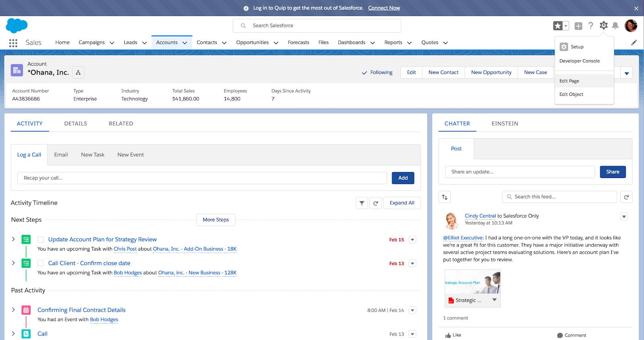Click the Connect Now link
This screenshot has height=340, width=644.
[x=384, y=8]
